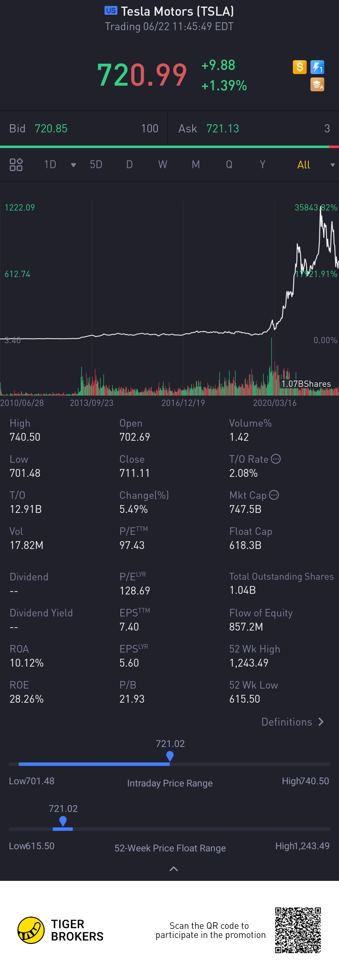The width and height of the screenshot is (339, 980).
Task: Tap the blue lightning bolt badge icon
Action: 317,67
